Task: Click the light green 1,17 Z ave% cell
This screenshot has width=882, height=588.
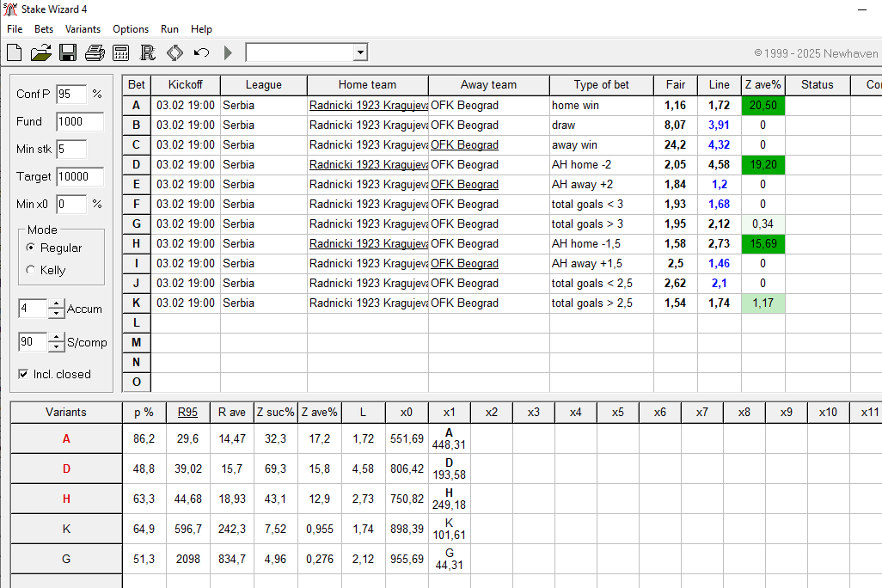Action: [763, 303]
